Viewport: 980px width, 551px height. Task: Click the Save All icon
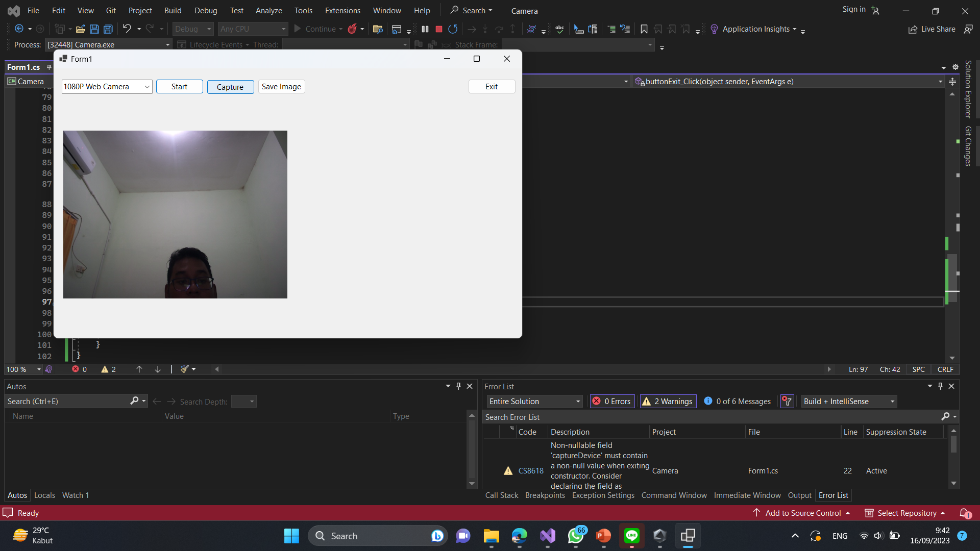pos(108,29)
